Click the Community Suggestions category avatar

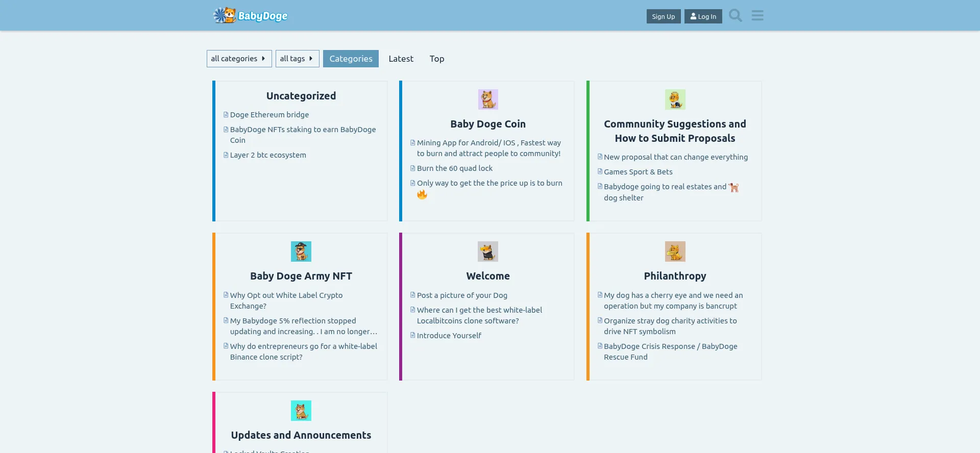click(675, 99)
